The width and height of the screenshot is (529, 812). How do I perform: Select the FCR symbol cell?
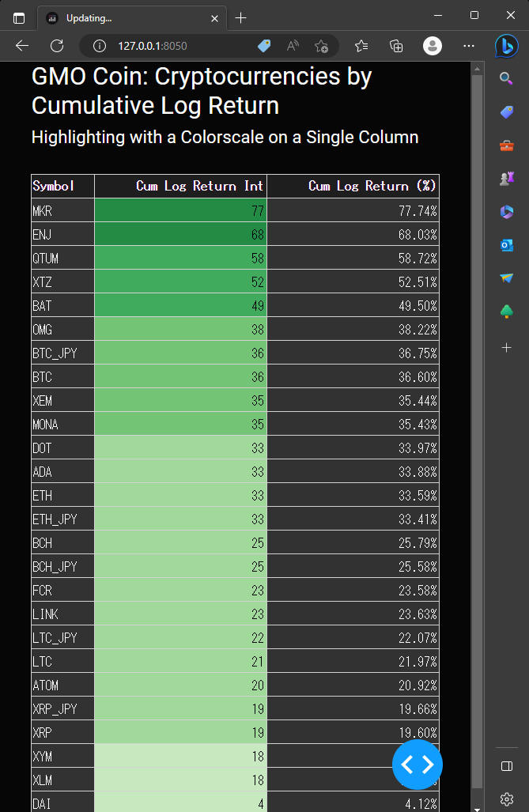pyautogui.click(x=62, y=591)
